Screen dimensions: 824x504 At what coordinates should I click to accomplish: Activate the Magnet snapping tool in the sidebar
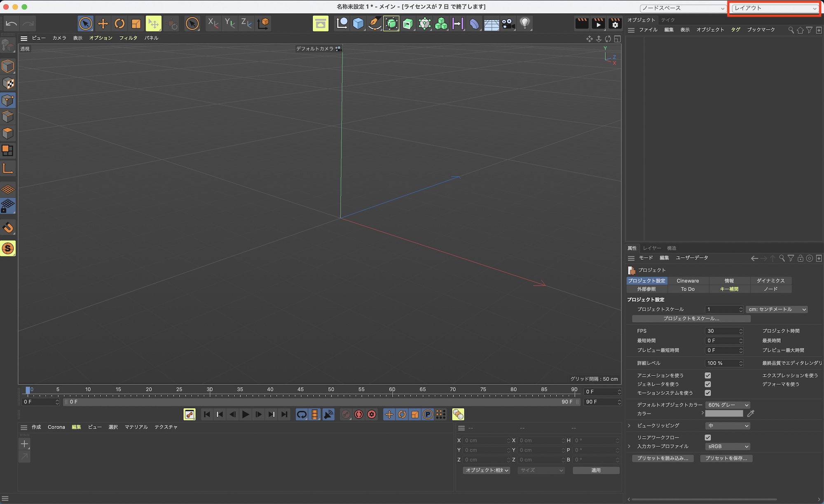click(8, 227)
